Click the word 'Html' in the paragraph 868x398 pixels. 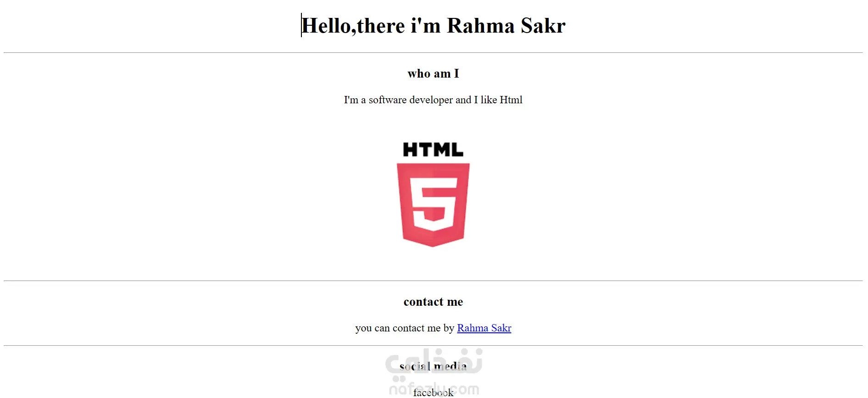(x=511, y=100)
